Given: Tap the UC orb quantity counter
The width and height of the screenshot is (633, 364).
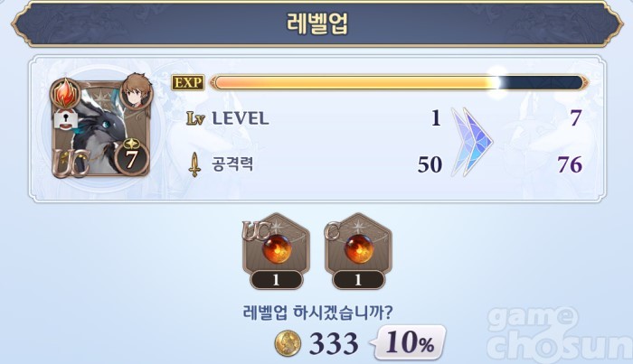Looking at the screenshot, I should point(276,280).
